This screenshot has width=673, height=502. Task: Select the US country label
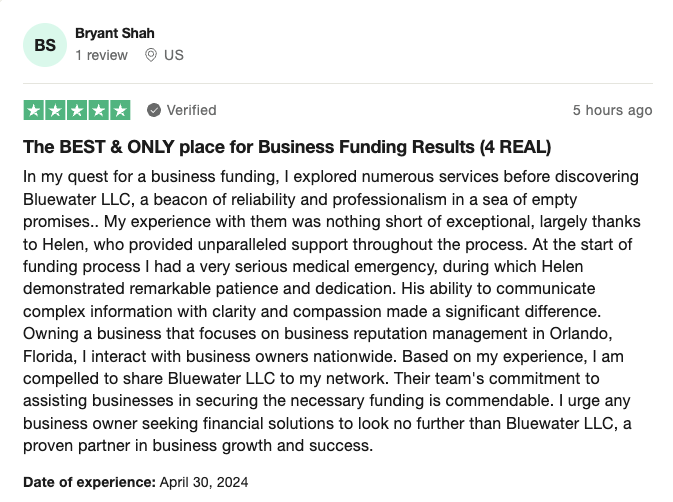[174, 55]
